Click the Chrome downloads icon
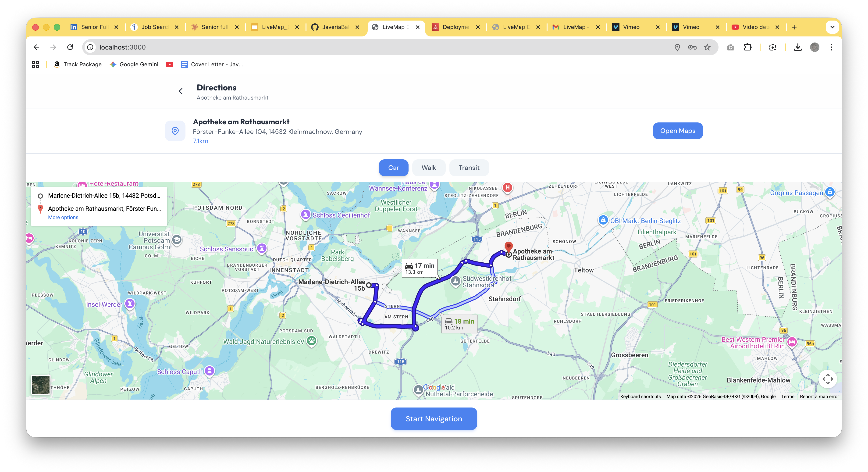This screenshot has height=472, width=868. (798, 47)
